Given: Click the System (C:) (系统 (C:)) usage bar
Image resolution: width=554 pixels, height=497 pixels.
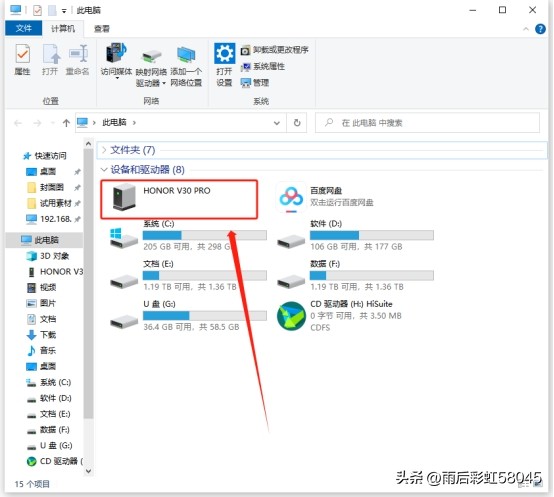Looking at the screenshot, I should 205,235.
